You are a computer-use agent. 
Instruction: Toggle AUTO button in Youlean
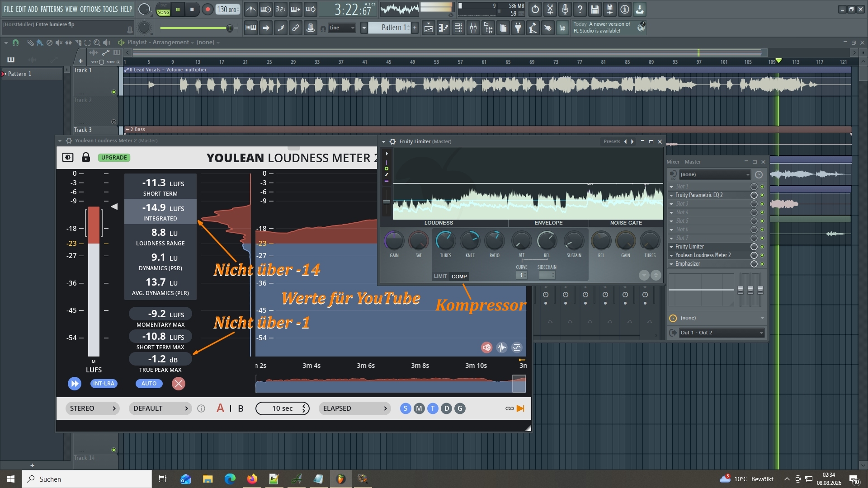[149, 384]
